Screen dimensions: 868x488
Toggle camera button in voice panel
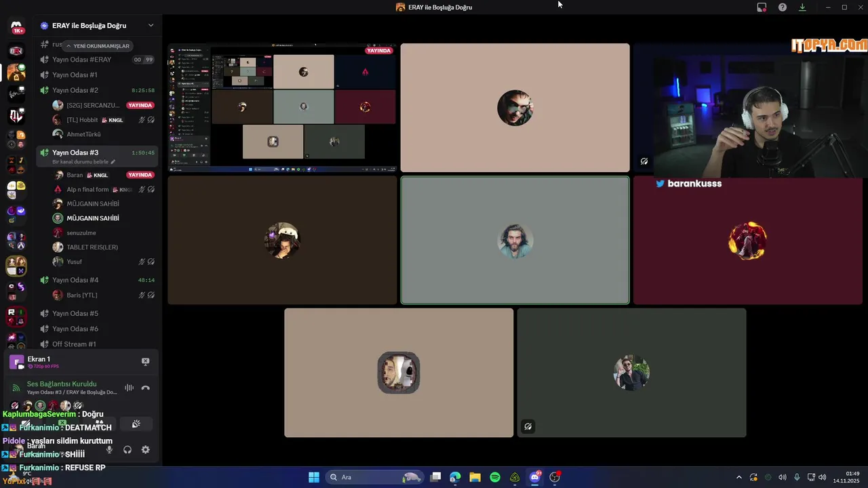coord(26,424)
